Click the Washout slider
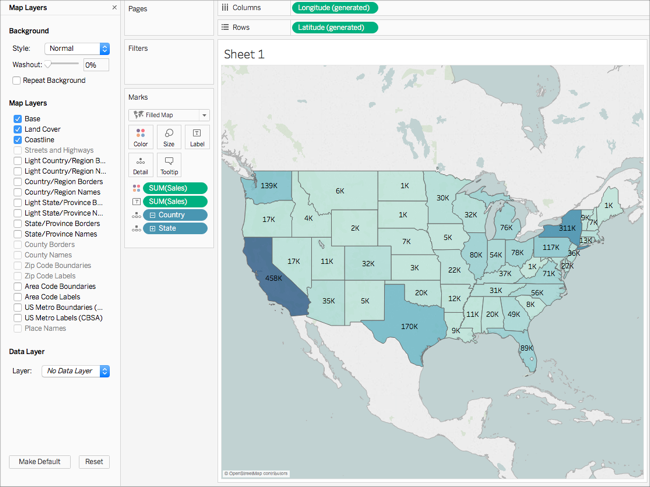 click(62, 65)
